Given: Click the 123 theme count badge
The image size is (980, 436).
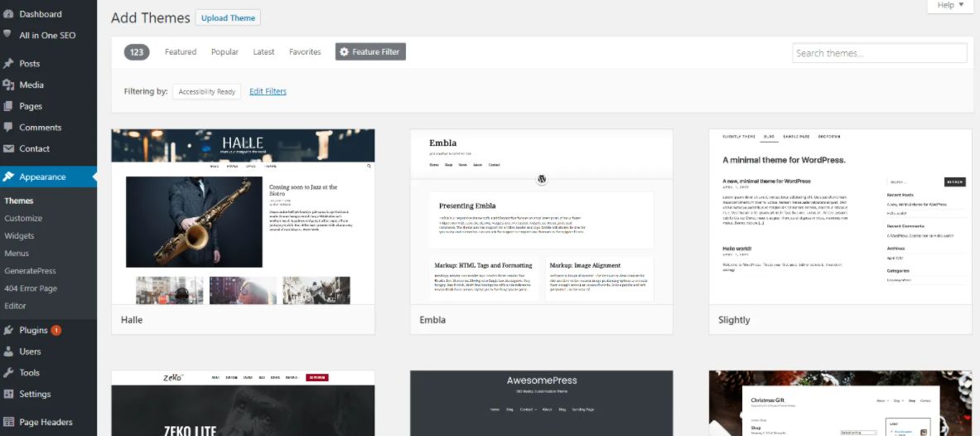Looking at the screenshot, I should click(x=137, y=52).
